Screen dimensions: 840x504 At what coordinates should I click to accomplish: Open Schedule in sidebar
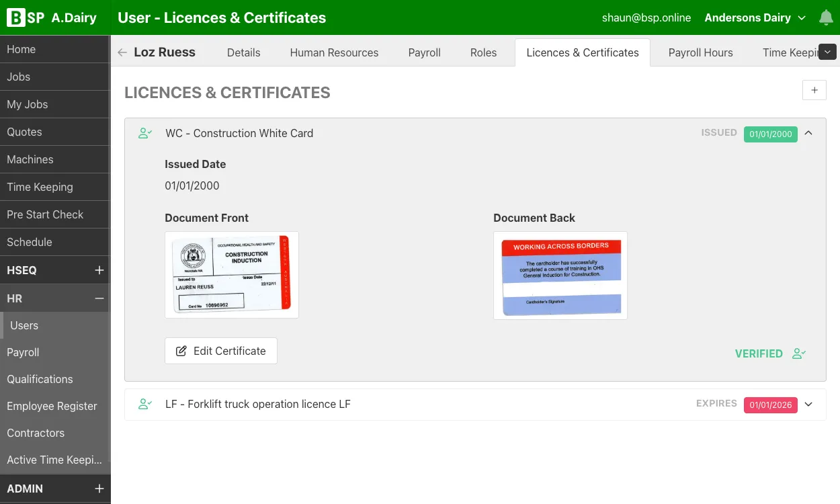[x=54, y=242]
